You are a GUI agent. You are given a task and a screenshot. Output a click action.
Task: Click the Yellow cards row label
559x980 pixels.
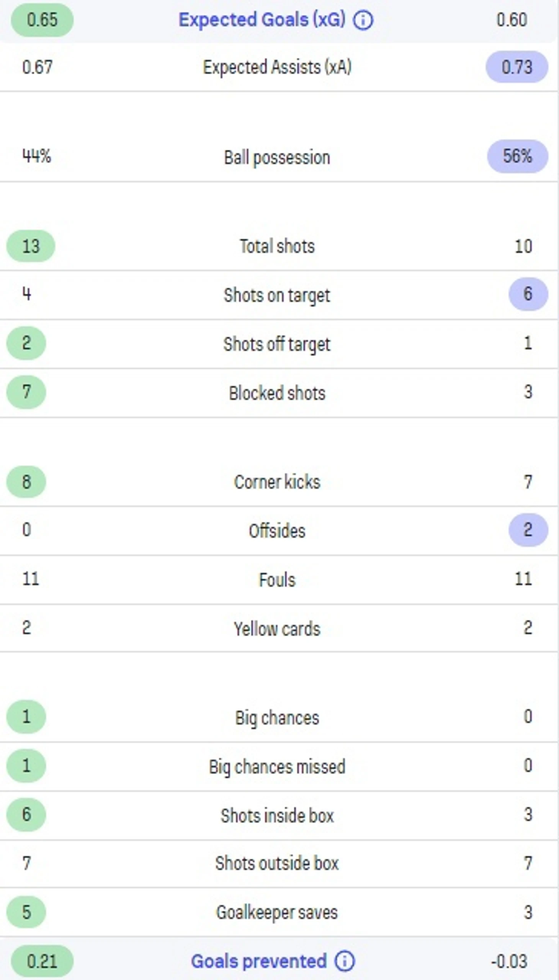coord(277,629)
